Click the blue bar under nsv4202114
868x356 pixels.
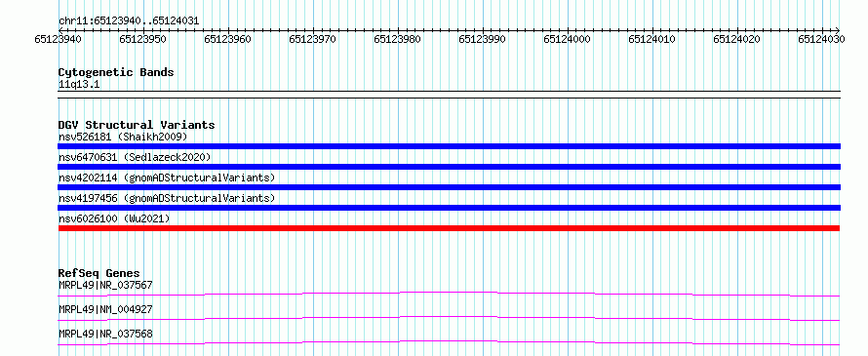(x=449, y=187)
